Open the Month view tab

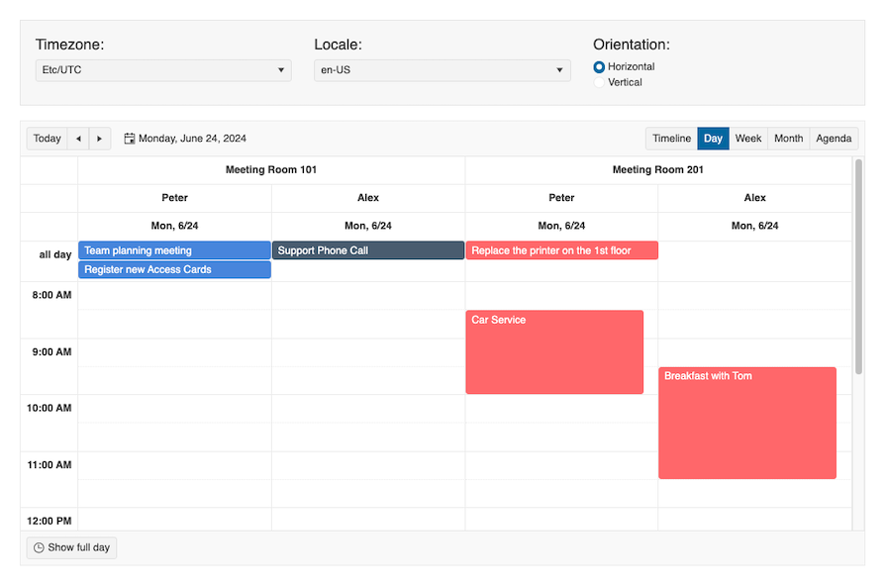tap(788, 138)
